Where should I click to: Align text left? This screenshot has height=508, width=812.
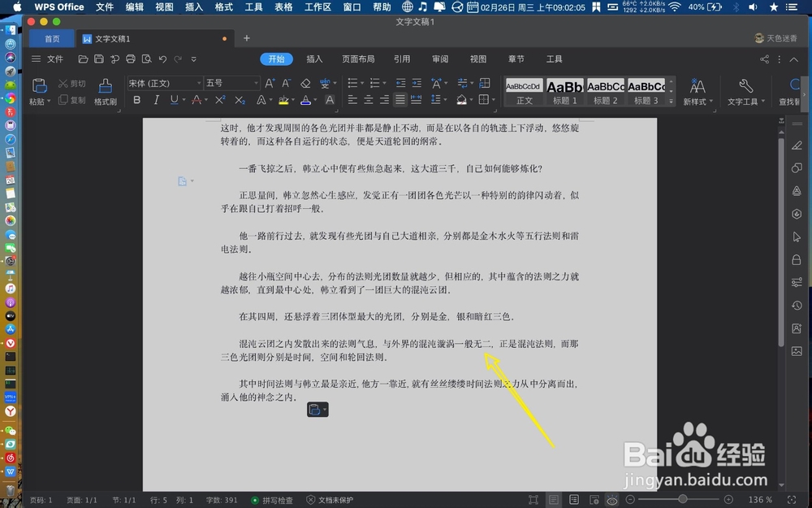(352, 99)
